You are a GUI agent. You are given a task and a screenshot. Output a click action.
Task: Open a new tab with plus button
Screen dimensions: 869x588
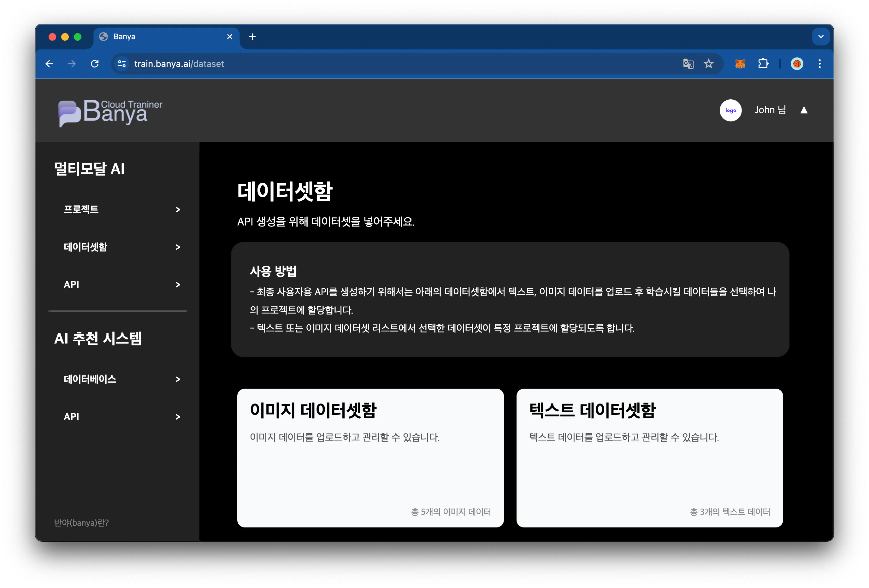pyautogui.click(x=252, y=37)
